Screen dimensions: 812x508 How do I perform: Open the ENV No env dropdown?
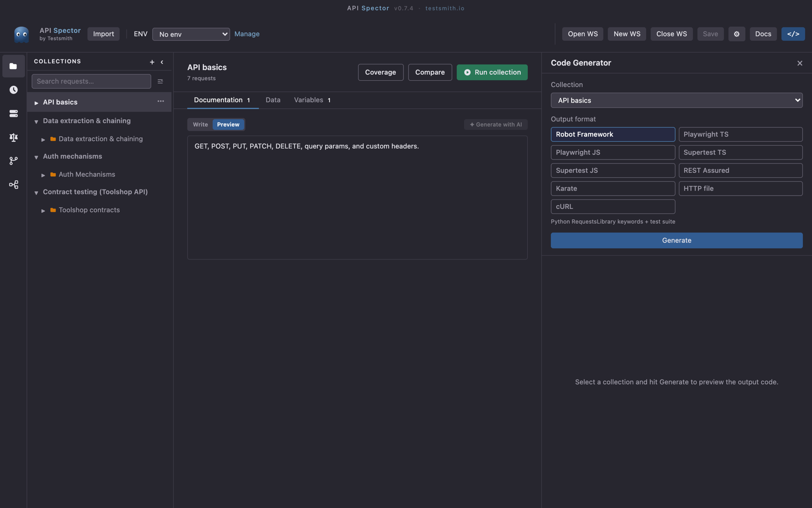pos(191,34)
